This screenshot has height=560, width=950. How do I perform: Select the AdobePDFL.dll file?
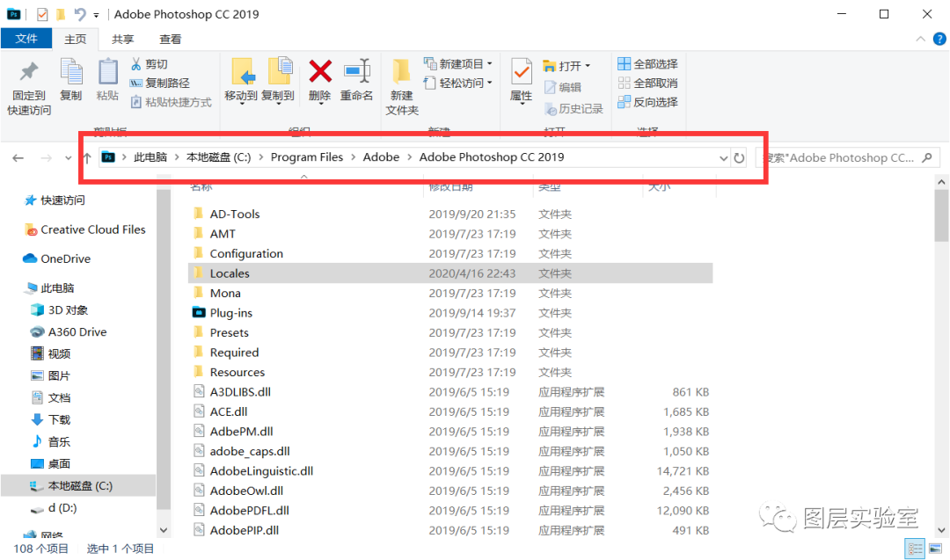(450, 511)
